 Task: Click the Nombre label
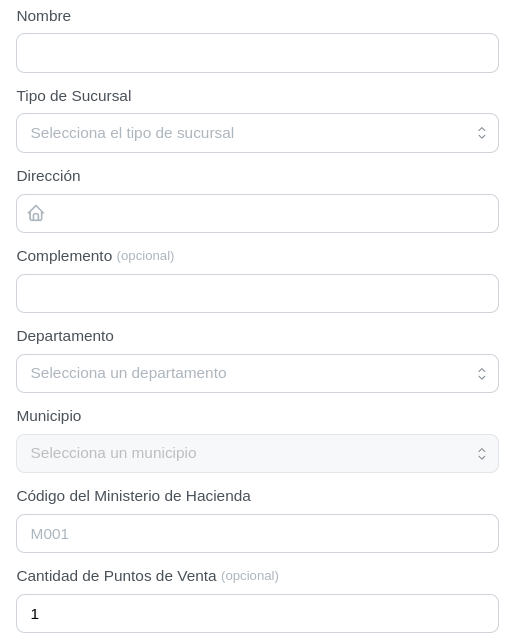click(44, 16)
